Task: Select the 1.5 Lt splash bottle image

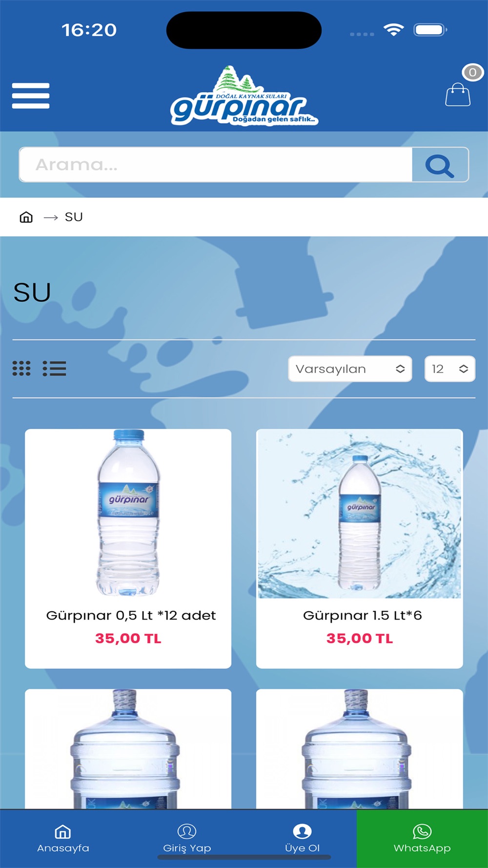Action: pyautogui.click(x=360, y=514)
